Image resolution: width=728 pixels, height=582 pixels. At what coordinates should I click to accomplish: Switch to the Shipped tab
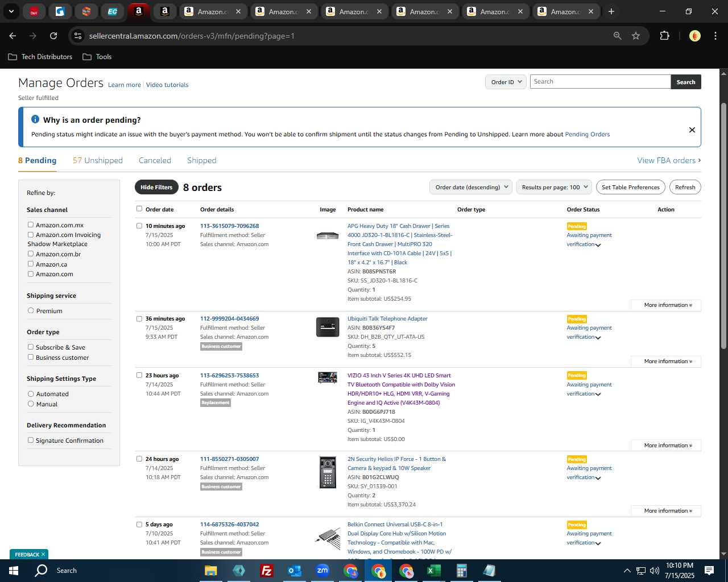(x=201, y=160)
